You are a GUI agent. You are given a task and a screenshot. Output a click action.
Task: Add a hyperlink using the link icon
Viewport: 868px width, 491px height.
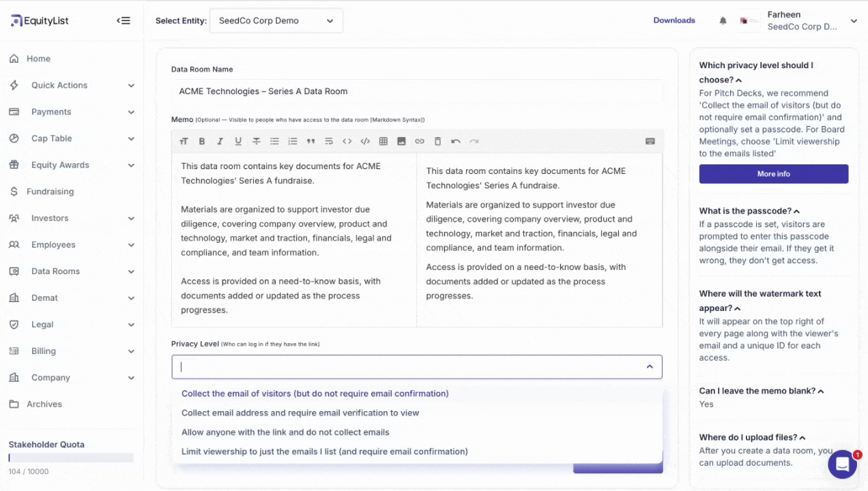point(419,141)
